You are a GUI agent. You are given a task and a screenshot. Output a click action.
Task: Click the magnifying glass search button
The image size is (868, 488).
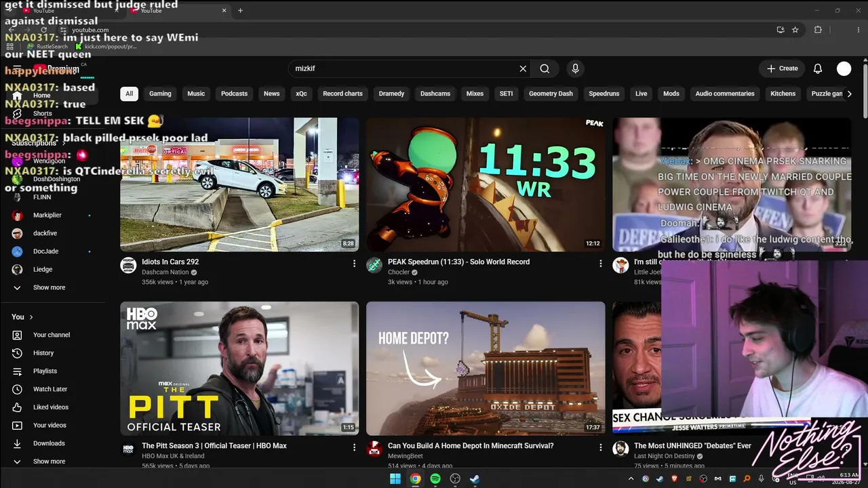(545, 68)
